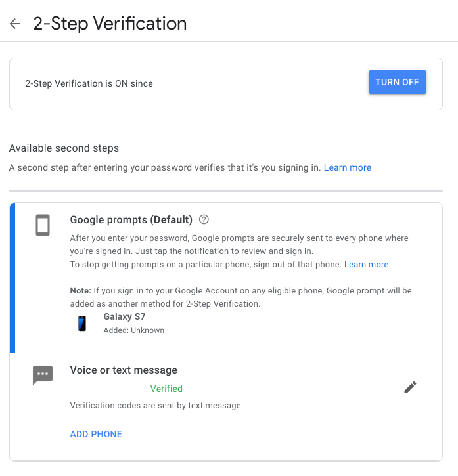Click the text message bubble icon
Screen dimensions: 458x476
tap(43, 375)
